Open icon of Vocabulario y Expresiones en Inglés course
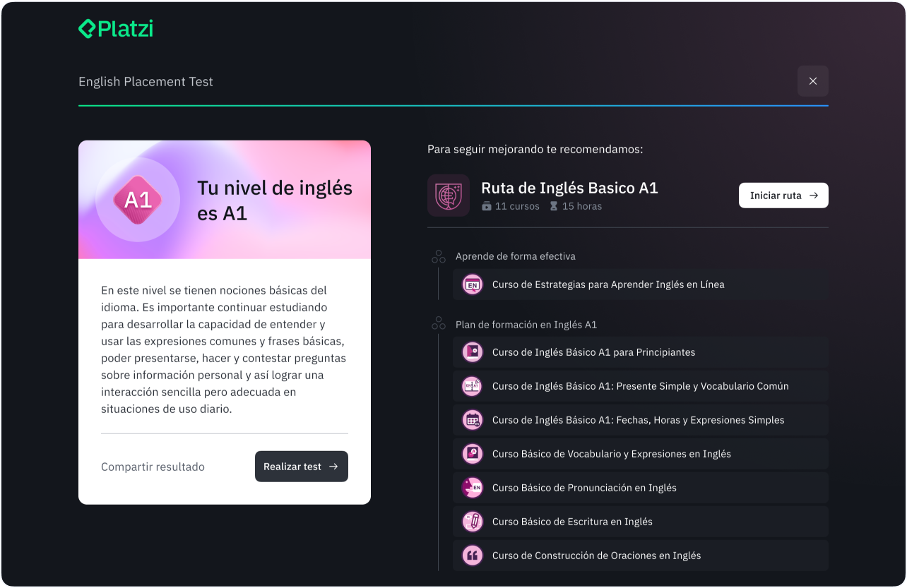 click(x=472, y=454)
